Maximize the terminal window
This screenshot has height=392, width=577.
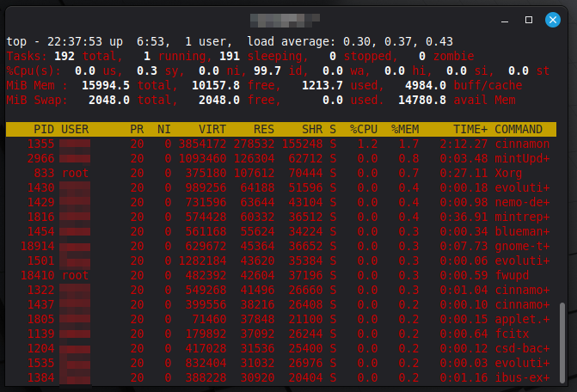point(529,20)
